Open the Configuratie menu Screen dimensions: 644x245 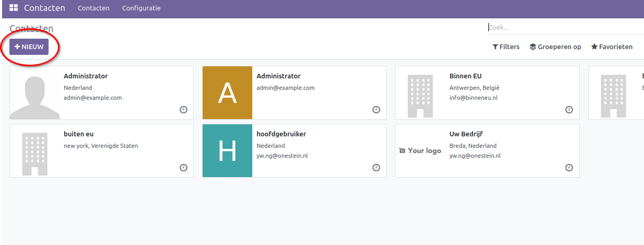[141, 8]
